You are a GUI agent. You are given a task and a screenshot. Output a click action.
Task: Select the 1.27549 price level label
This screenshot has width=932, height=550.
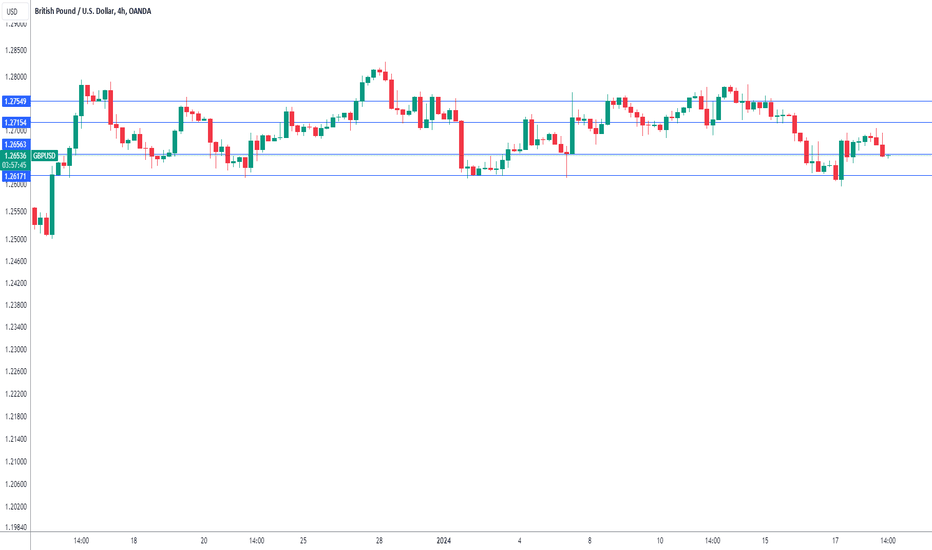[15, 102]
